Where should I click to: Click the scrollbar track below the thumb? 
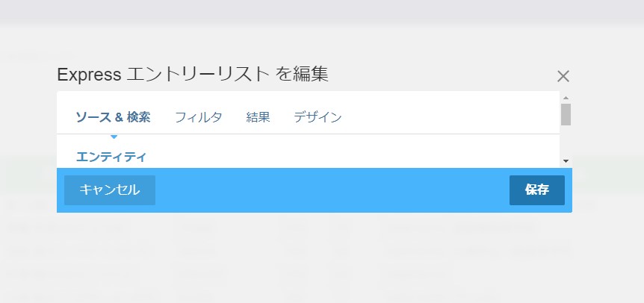566,142
